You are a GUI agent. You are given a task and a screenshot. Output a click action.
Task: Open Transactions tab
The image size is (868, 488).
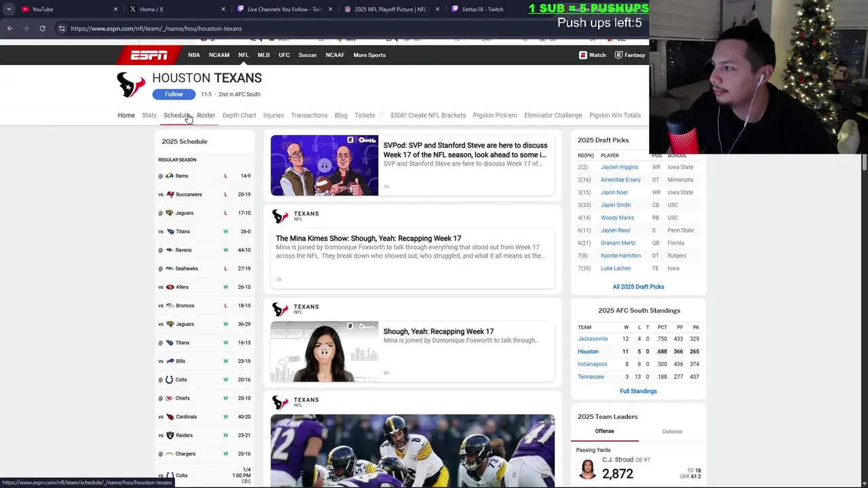point(309,115)
